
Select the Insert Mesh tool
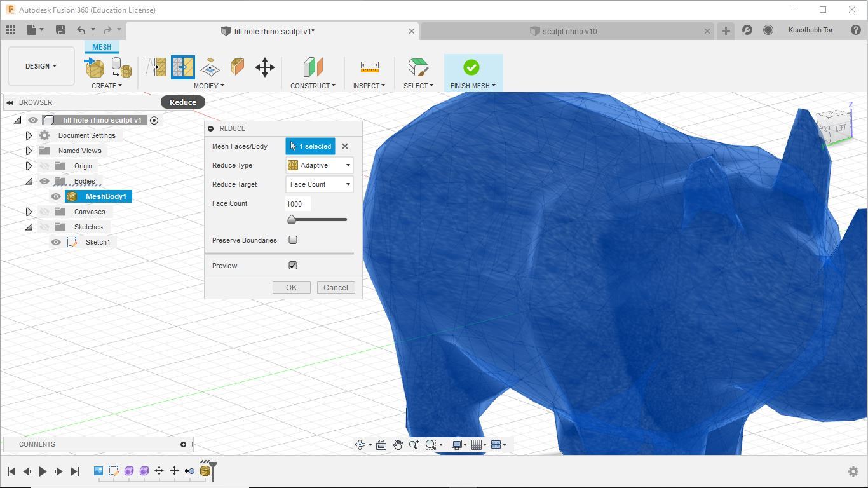(x=95, y=67)
